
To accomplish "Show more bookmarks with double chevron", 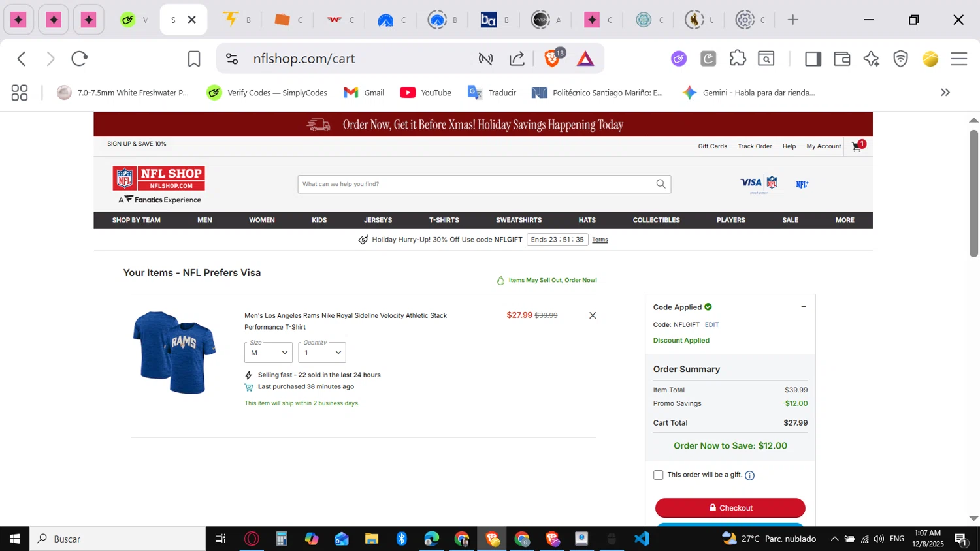I will coord(945,93).
